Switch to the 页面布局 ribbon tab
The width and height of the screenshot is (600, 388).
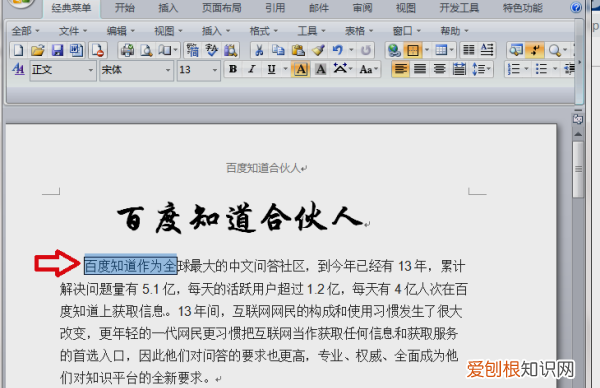coord(222,8)
